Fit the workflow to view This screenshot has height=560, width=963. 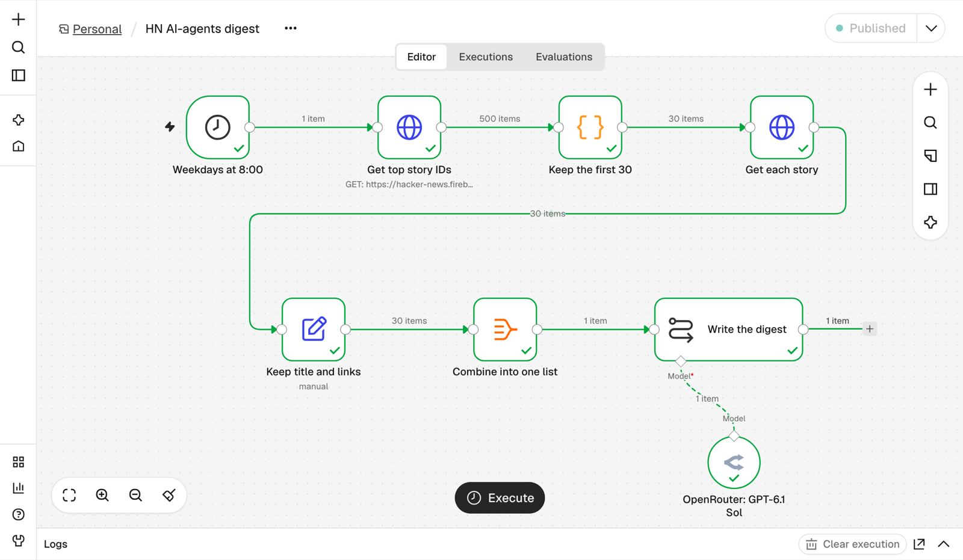(x=69, y=495)
